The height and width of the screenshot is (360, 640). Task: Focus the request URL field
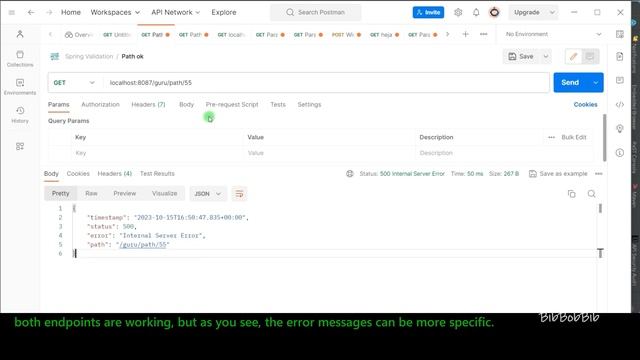325,82
